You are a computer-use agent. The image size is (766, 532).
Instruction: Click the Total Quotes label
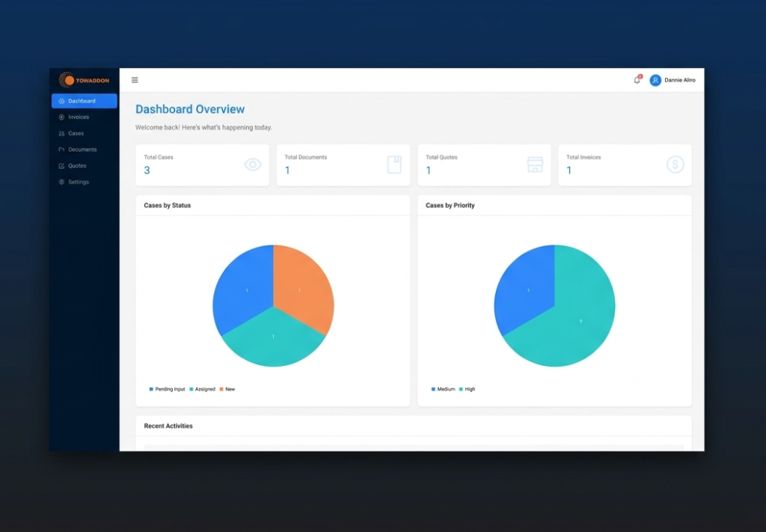pos(441,157)
